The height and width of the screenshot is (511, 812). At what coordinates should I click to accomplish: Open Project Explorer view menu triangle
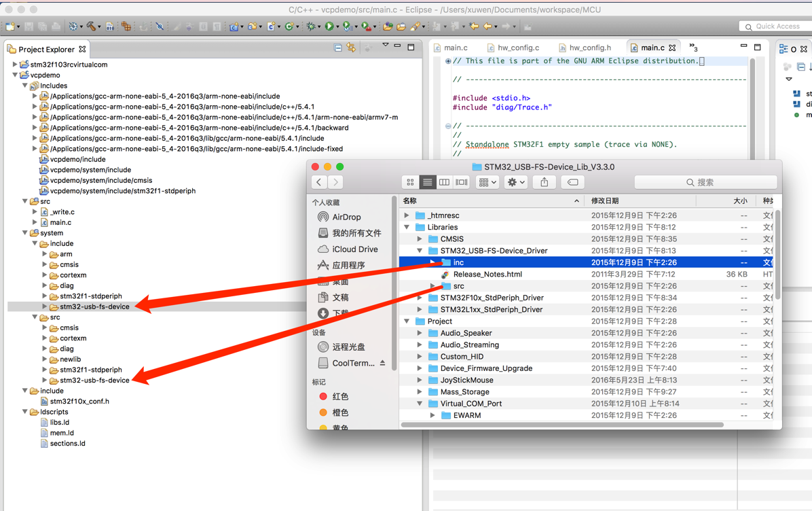pyautogui.click(x=385, y=46)
